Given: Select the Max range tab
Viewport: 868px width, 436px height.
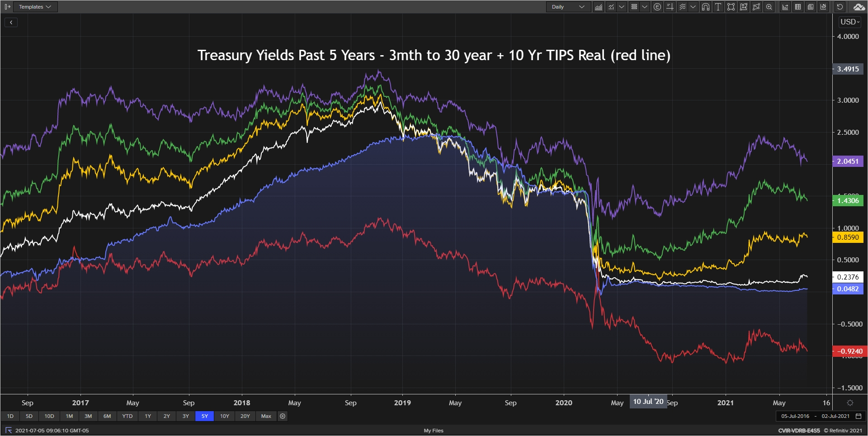Looking at the screenshot, I should pyautogui.click(x=266, y=416).
